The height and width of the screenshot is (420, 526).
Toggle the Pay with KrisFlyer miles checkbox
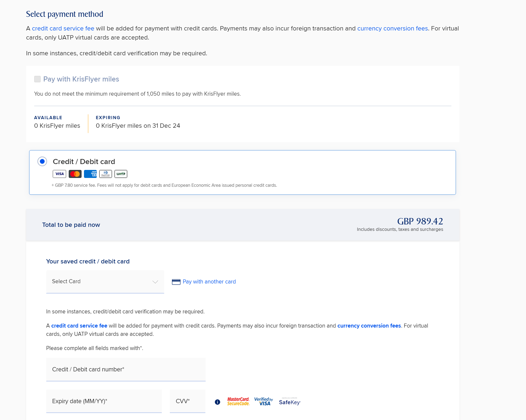pyautogui.click(x=37, y=79)
